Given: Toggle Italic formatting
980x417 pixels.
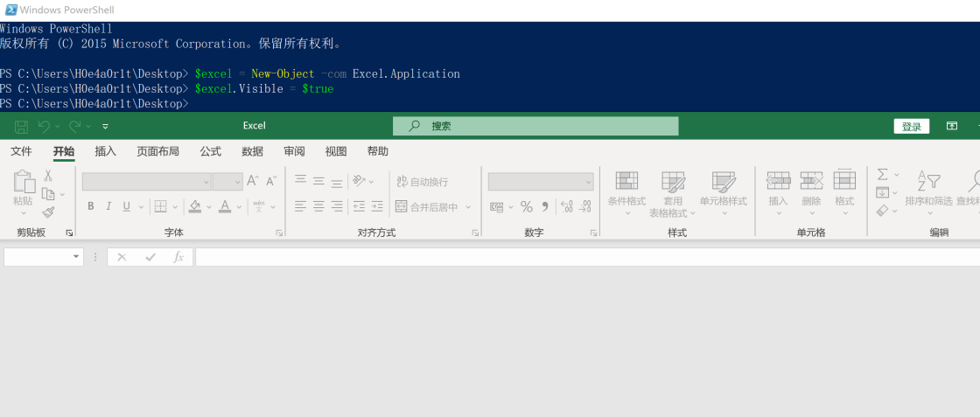Looking at the screenshot, I should tap(108, 206).
